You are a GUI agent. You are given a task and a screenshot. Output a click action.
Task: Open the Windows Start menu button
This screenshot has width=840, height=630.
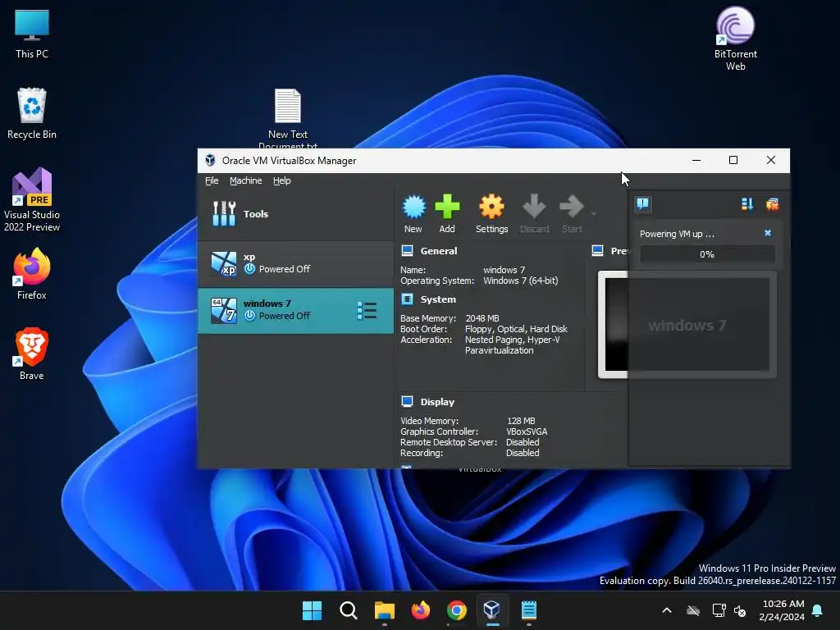(x=312, y=610)
